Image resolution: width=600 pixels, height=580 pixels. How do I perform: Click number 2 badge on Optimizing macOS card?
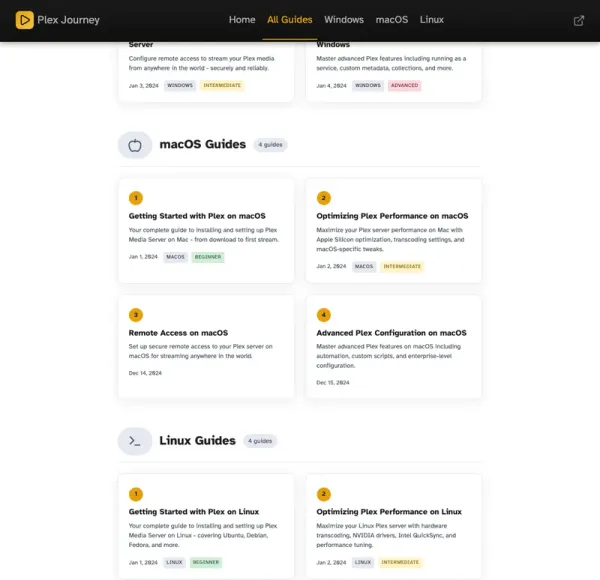tap(324, 198)
